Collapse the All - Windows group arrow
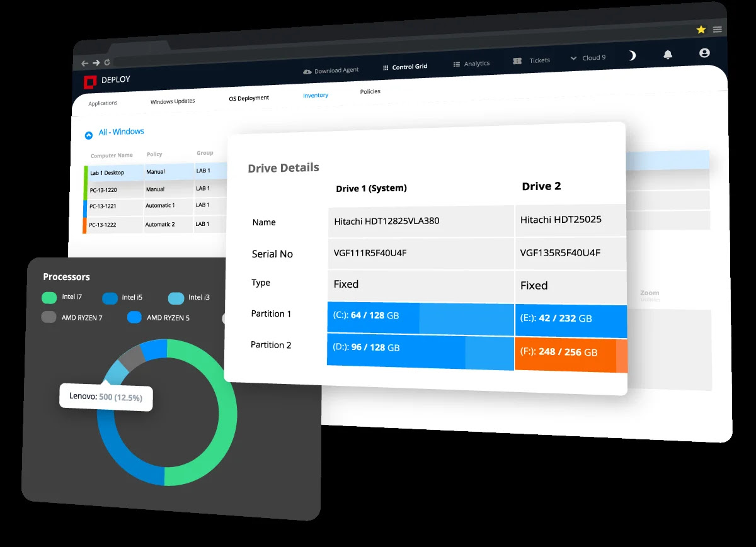The image size is (756, 547). [89, 135]
